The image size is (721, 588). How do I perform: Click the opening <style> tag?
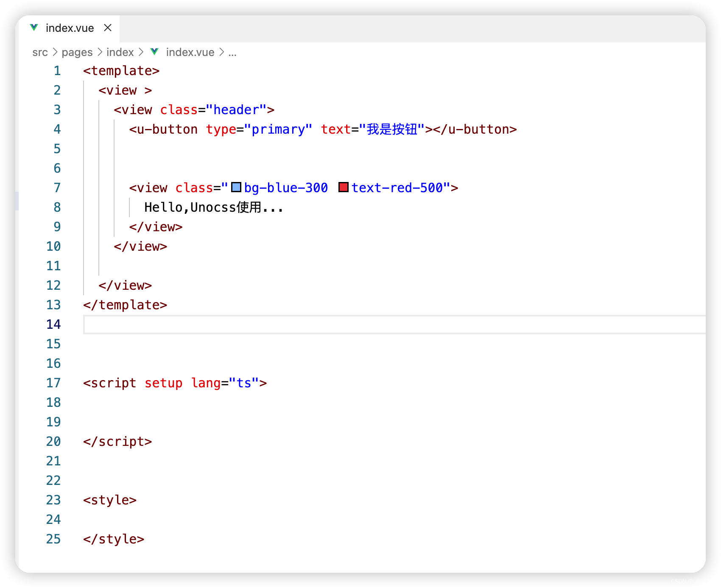pos(110,500)
